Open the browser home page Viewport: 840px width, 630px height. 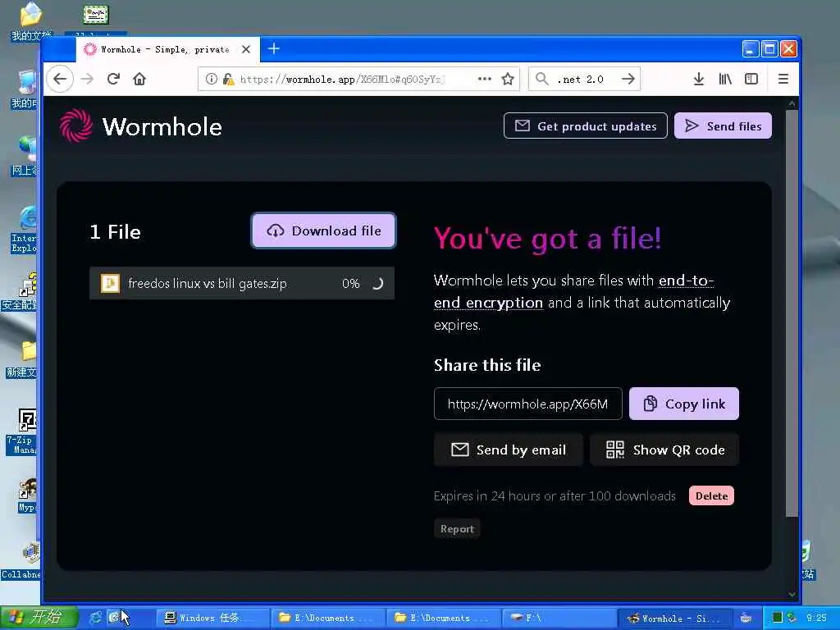(x=139, y=80)
